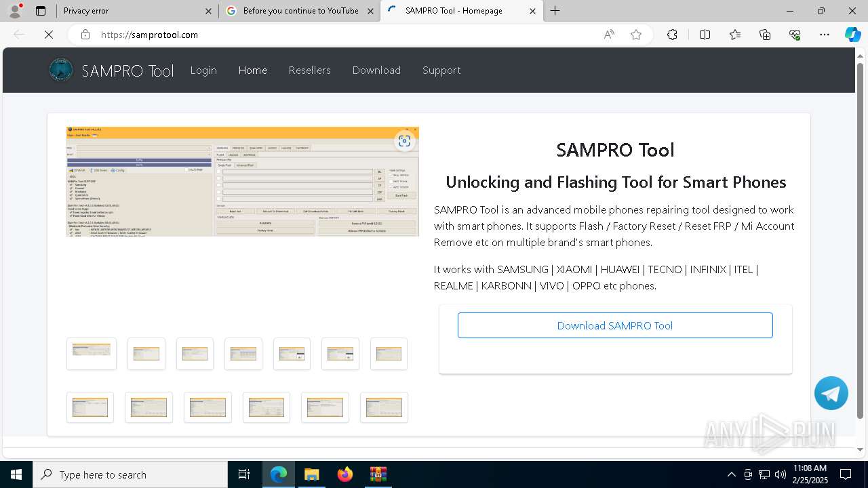The image size is (868, 488).
Task: Switch to the Privacy error tab
Action: [137, 11]
